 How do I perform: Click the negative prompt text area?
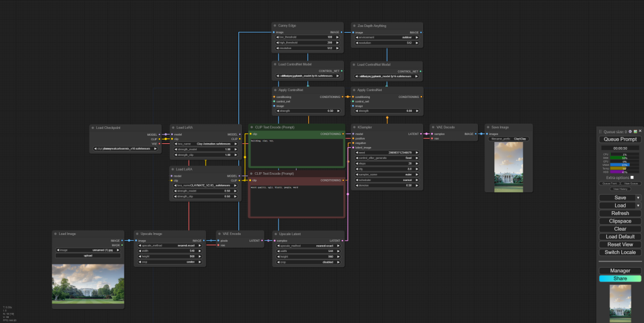point(297,200)
